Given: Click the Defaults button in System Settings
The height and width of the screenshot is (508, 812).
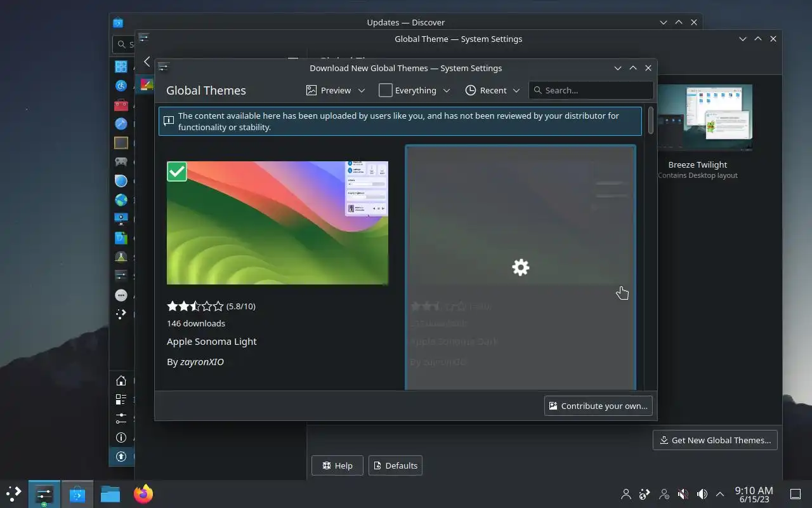Looking at the screenshot, I should 395,465.
